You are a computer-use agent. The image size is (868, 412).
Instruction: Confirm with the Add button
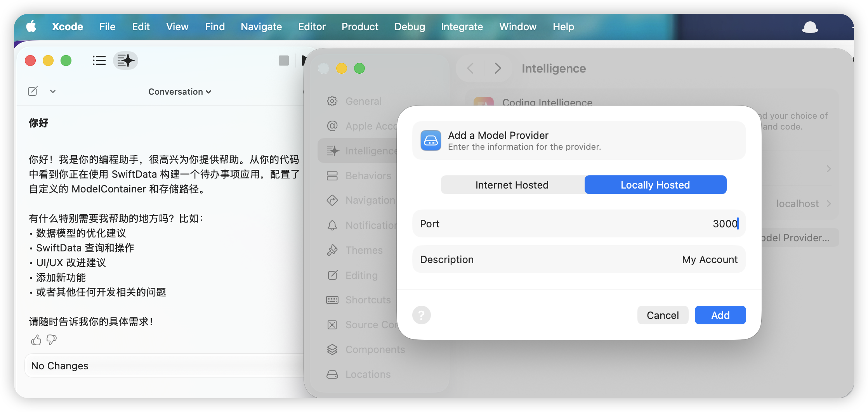[720, 315]
